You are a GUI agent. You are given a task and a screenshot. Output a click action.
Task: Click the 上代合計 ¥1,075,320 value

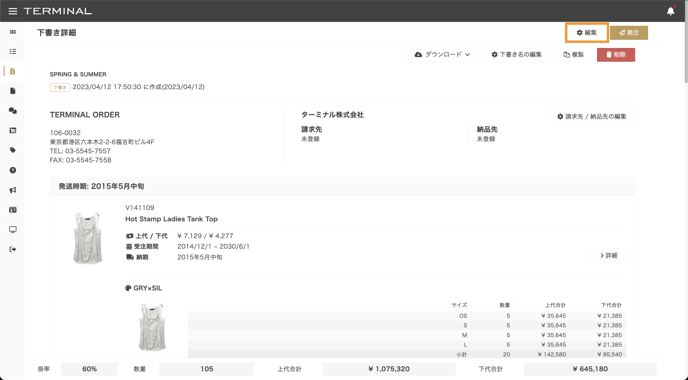(389, 369)
